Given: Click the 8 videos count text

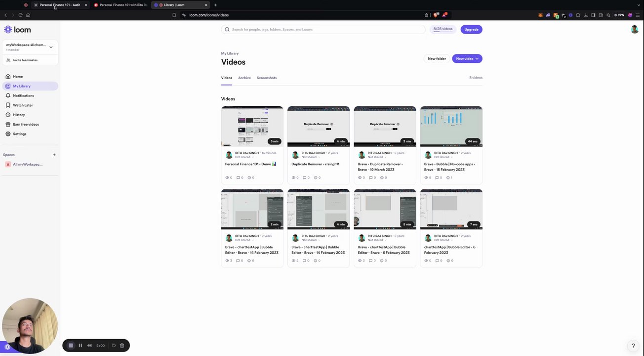Looking at the screenshot, I should [x=476, y=78].
